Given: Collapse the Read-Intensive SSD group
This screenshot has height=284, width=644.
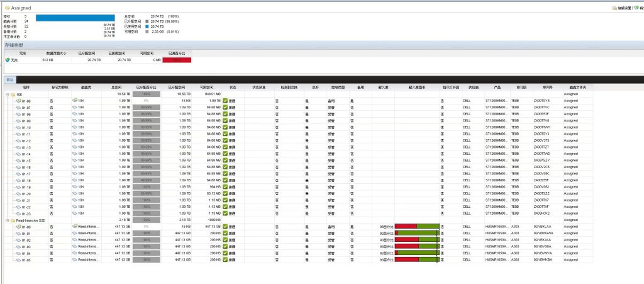Looking at the screenshot, I should pos(6,220).
